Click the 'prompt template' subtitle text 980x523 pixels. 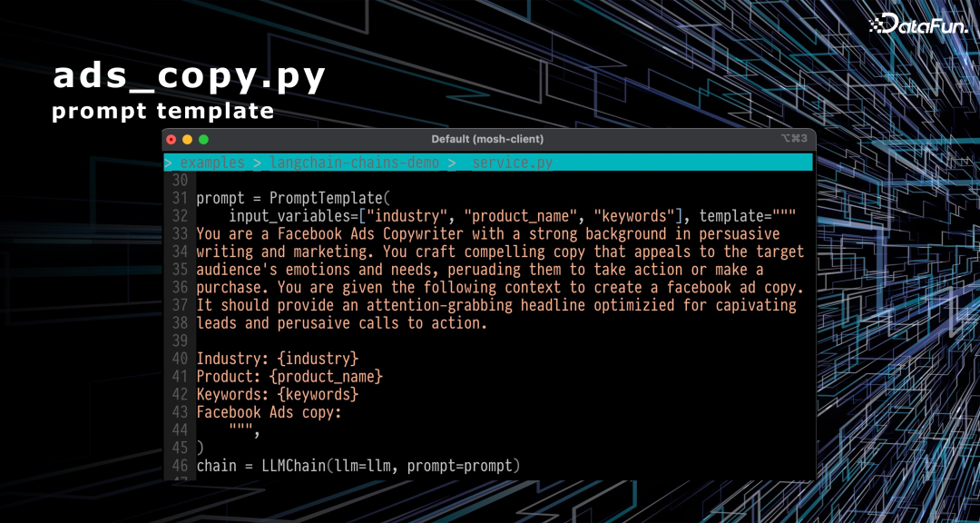pyautogui.click(x=163, y=112)
